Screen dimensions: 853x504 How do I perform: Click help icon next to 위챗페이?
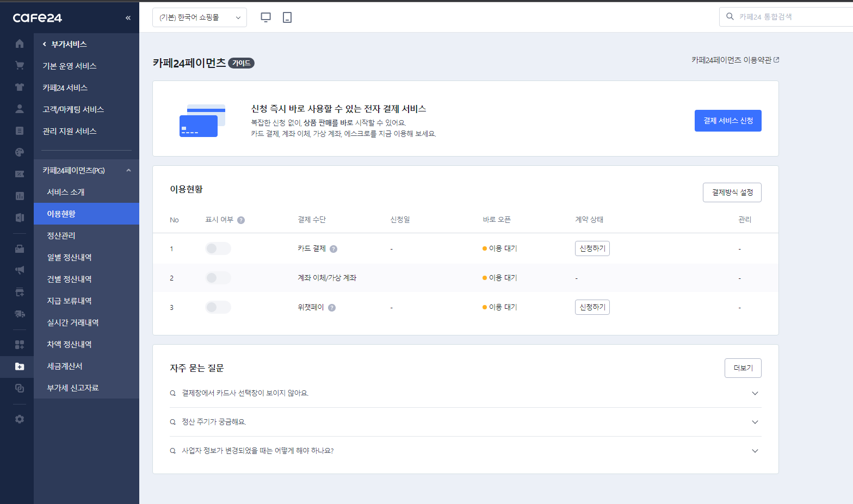pos(332,308)
